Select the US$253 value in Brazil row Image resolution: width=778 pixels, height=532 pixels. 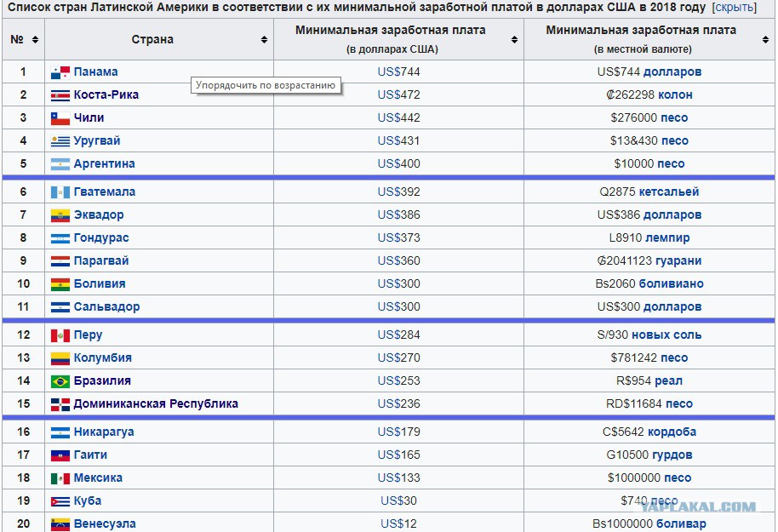pos(398,380)
